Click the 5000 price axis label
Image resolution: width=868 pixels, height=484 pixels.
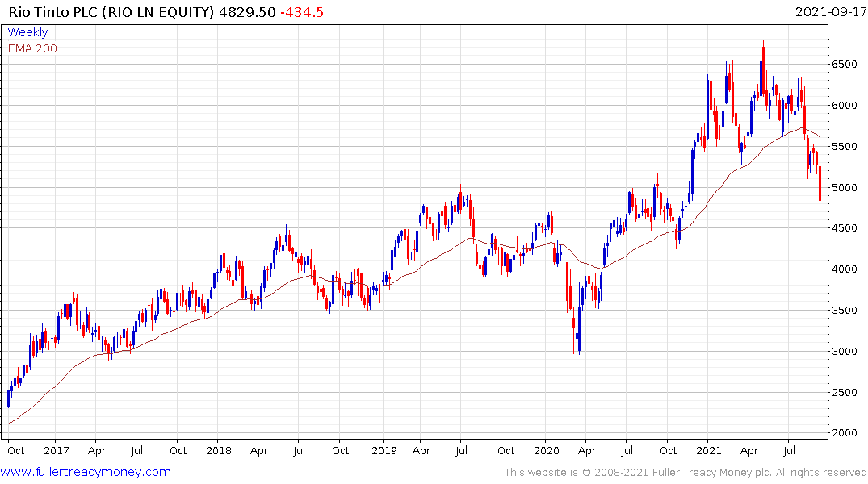845,187
